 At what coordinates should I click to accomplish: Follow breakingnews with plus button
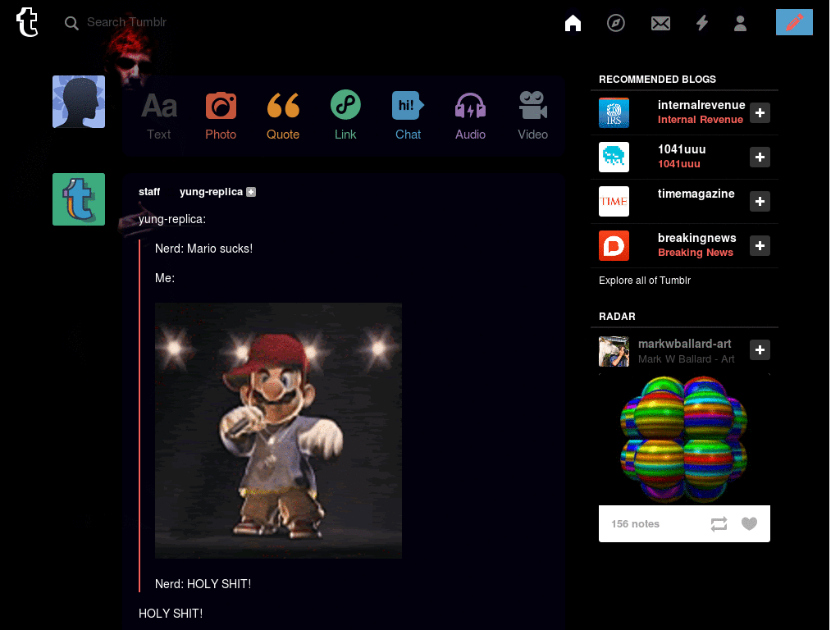pos(760,246)
